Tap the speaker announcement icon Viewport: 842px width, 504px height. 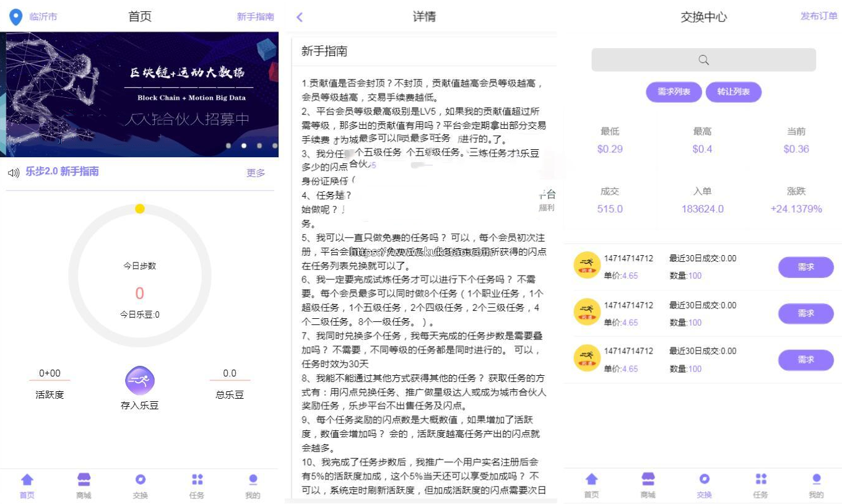14,173
